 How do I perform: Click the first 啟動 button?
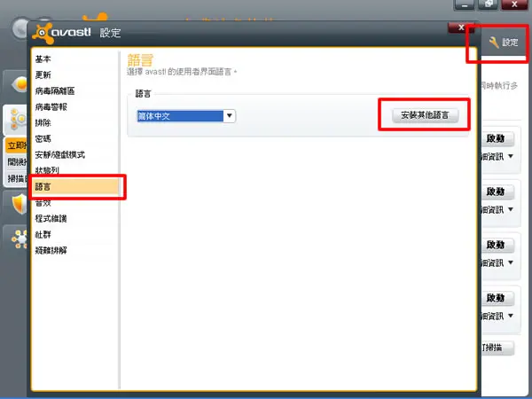pos(497,138)
